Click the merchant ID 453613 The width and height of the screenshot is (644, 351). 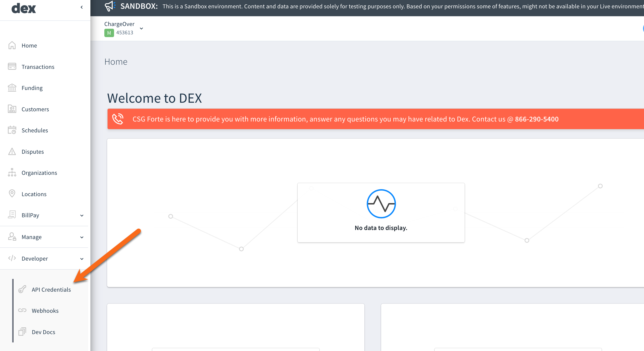[124, 32]
